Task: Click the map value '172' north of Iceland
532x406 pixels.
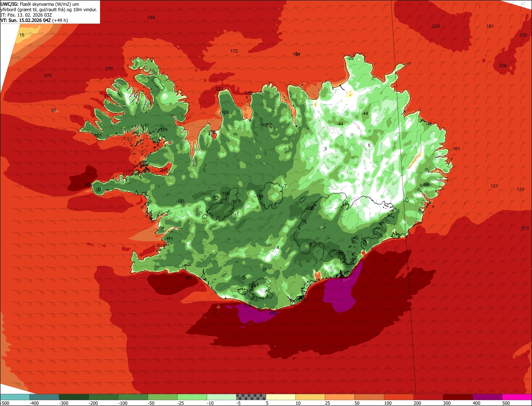Action: click(234, 51)
